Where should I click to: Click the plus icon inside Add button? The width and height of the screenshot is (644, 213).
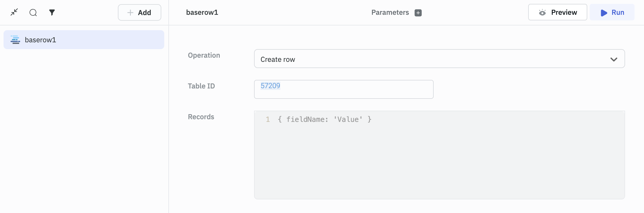130,12
